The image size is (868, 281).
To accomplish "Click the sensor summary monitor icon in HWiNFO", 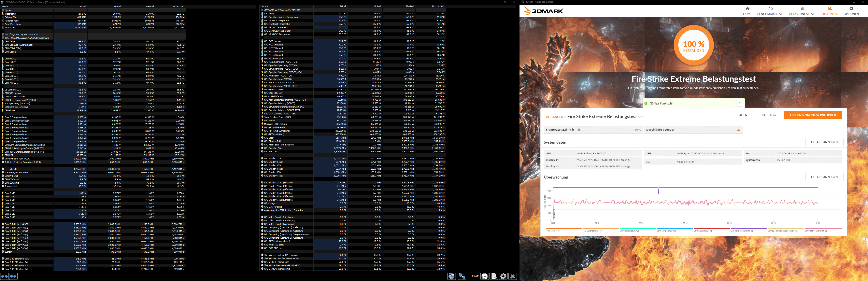I will pyautogui.click(x=451, y=276).
